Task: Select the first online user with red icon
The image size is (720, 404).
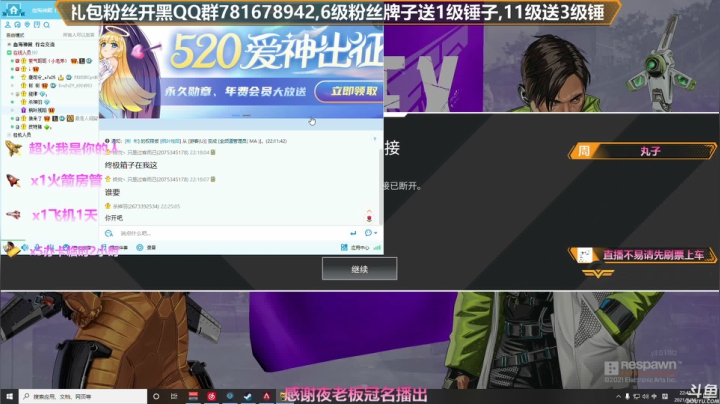Action: point(49,61)
